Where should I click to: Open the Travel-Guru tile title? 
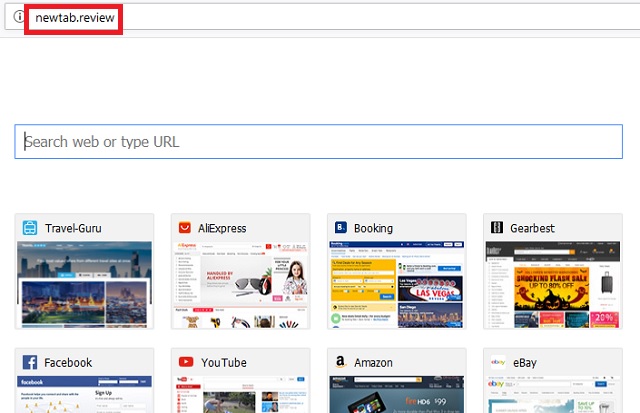point(73,228)
